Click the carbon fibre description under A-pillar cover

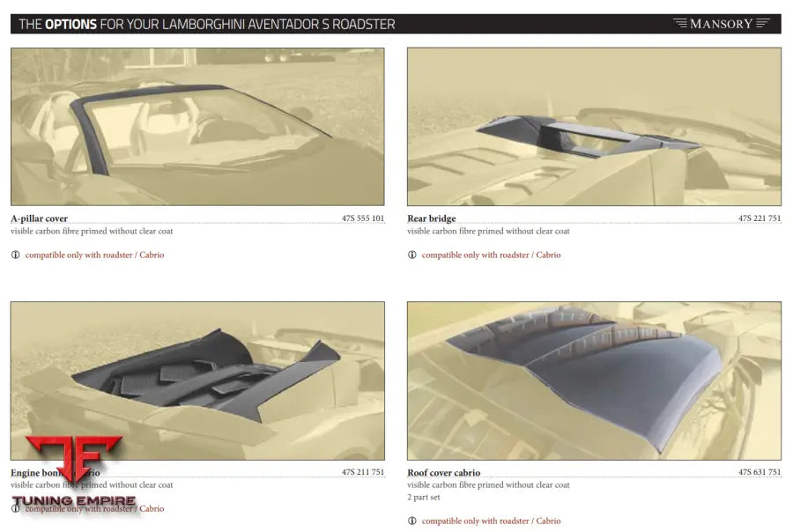point(92,231)
